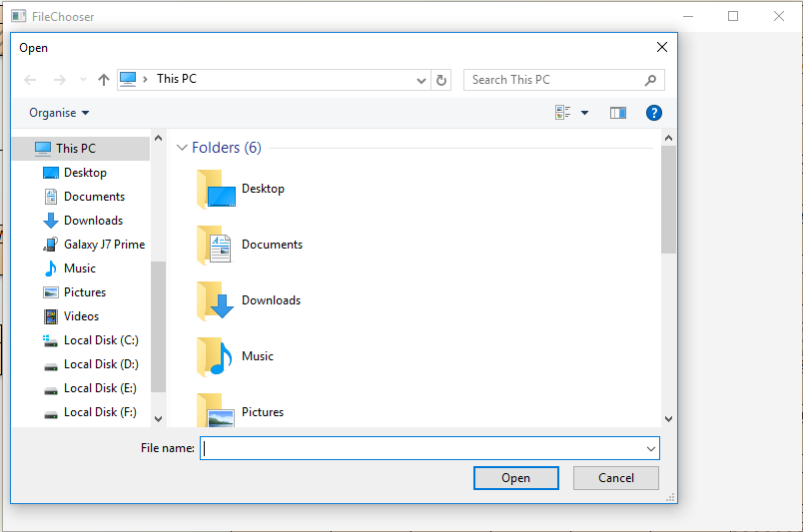Image resolution: width=803 pixels, height=532 pixels.
Task: Expand the File name dropdown list
Action: (651, 448)
